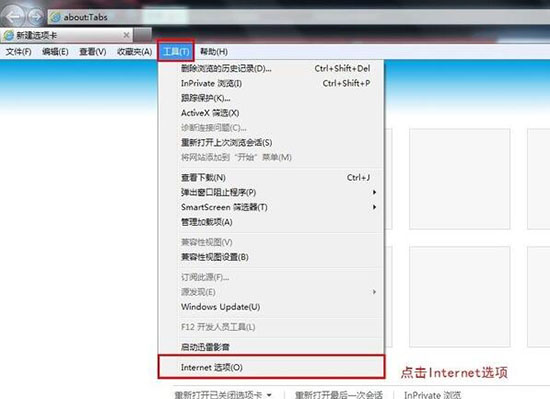Open the 收藏夹(A) menu
The height and width of the screenshot is (399, 550).
point(134,52)
